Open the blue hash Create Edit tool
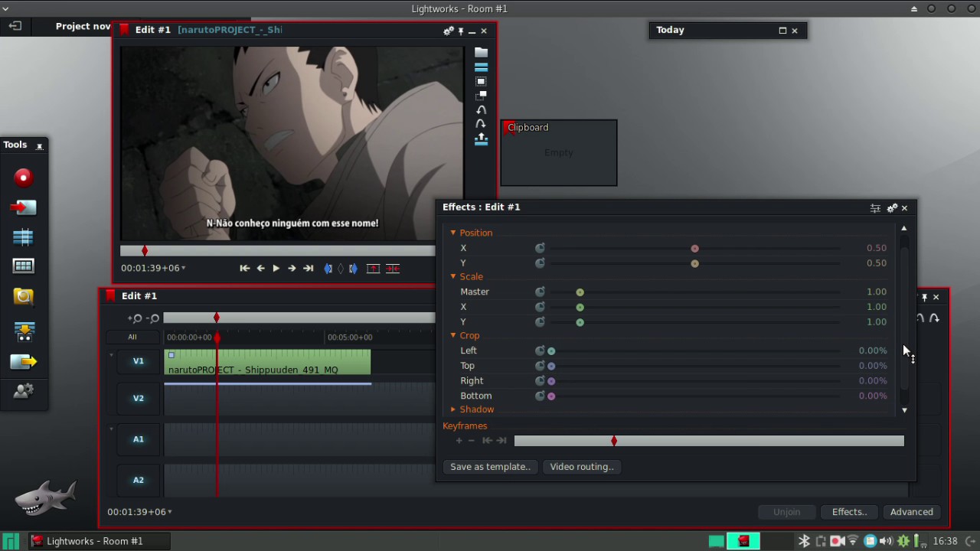 (23, 236)
